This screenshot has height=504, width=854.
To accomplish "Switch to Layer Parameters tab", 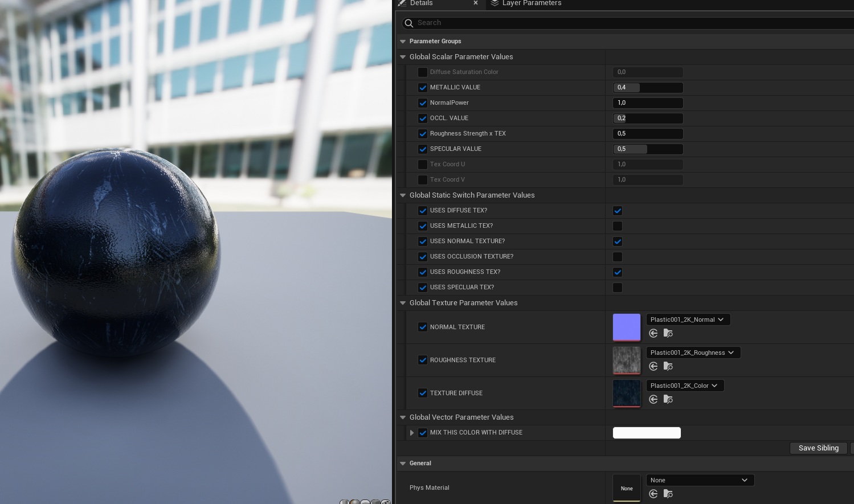I will coord(526,3).
